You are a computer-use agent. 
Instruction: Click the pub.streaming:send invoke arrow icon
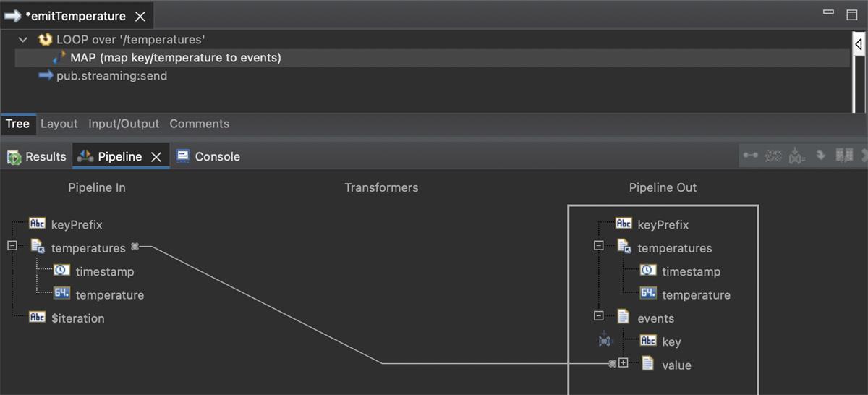(46, 75)
